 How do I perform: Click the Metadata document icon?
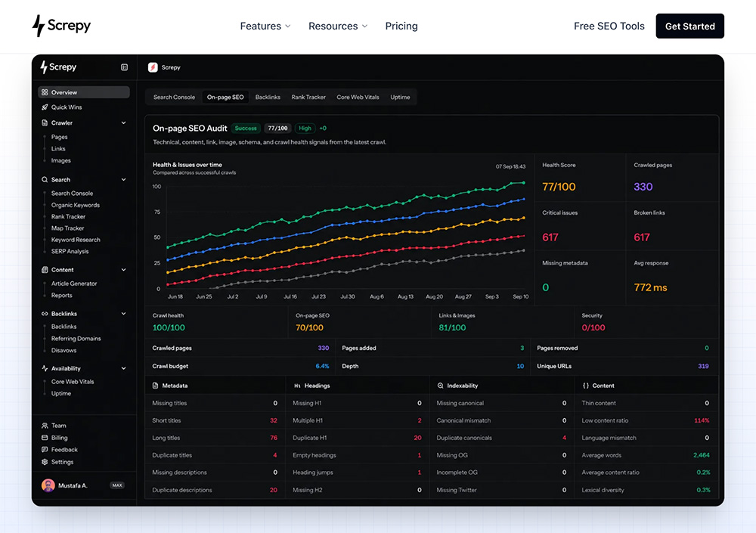point(155,386)
